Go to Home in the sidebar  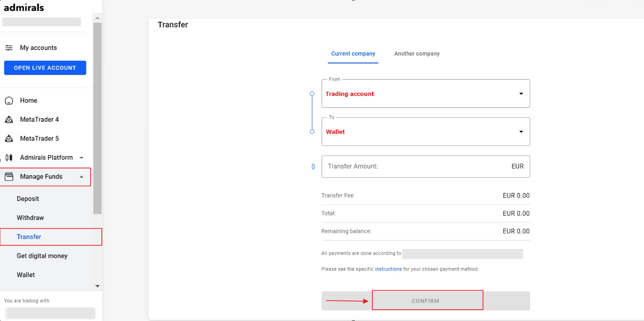[29, 100]
